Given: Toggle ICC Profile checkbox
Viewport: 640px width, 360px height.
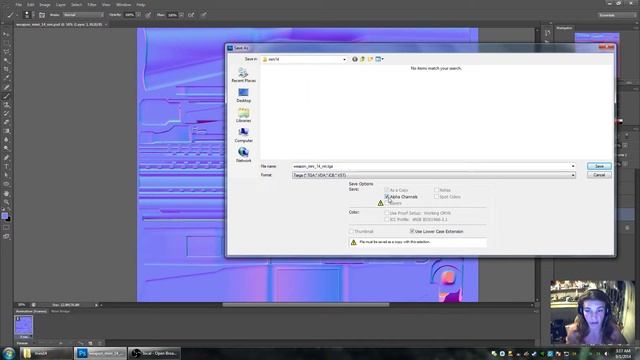Looking at the screenshot, I should point(387,220).
